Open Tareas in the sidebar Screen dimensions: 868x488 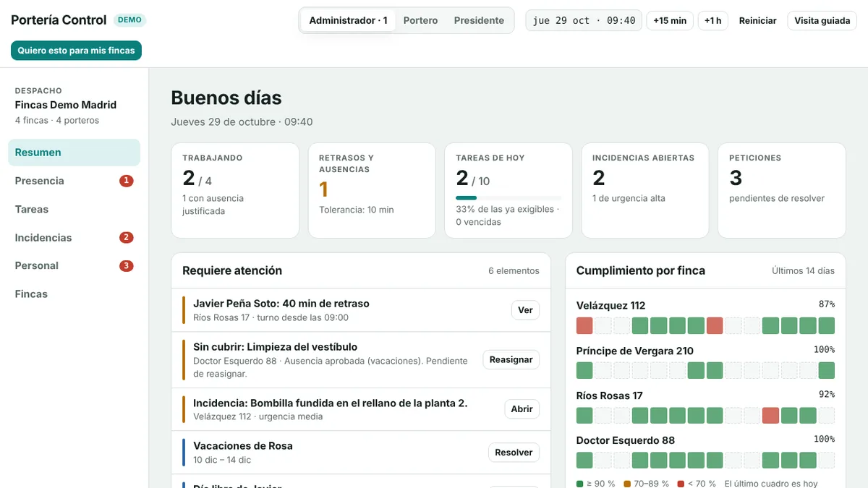pyautogui.click(x=74, y=209)
